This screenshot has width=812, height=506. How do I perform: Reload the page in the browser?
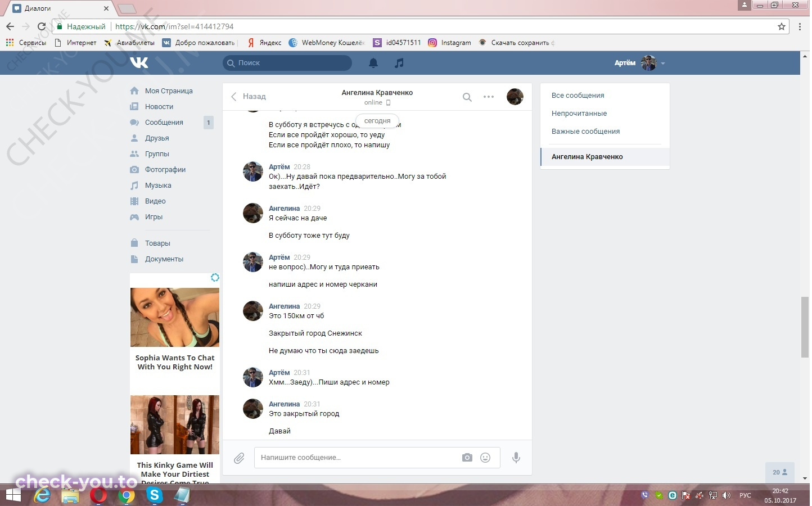coord(41,26)
